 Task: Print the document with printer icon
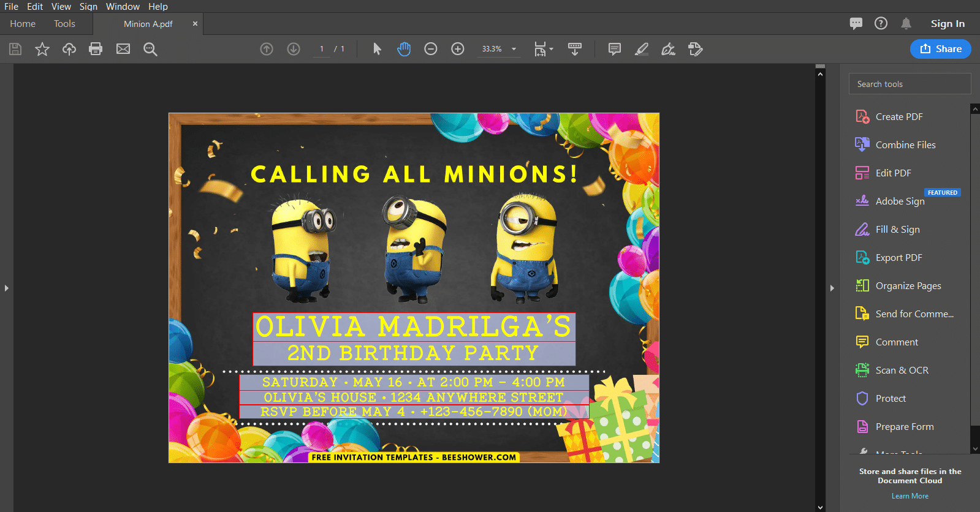[x=96, y=49]
